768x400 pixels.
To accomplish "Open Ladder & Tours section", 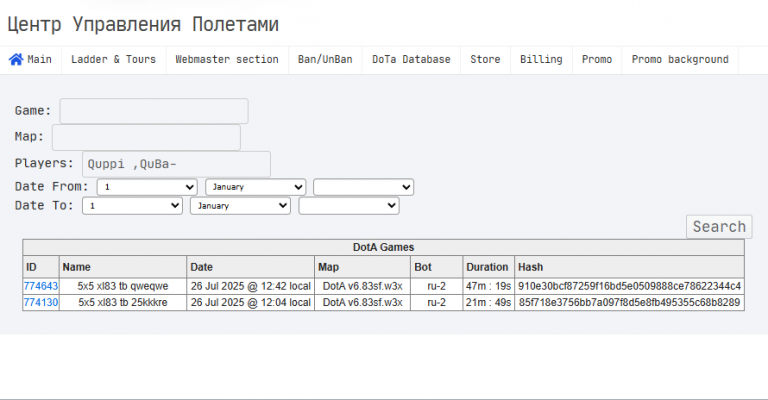I will 114,60.
